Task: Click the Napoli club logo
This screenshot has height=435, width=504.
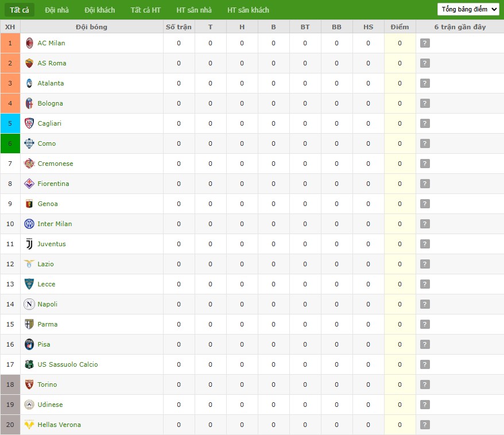Action: (29, 304)
